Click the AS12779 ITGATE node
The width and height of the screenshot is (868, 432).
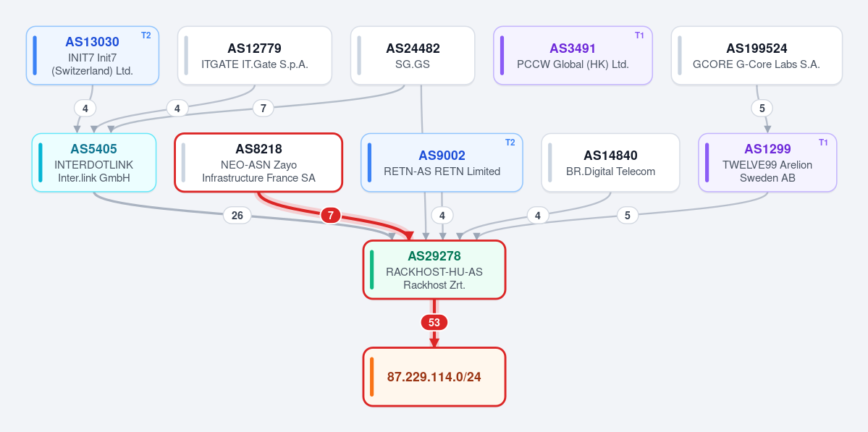point(255,55)
